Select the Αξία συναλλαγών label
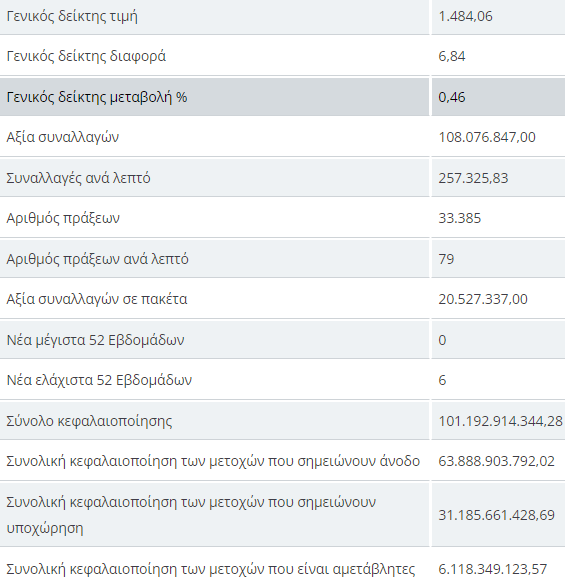The width and height of the screenshot is (565, 583). point(63,137)
